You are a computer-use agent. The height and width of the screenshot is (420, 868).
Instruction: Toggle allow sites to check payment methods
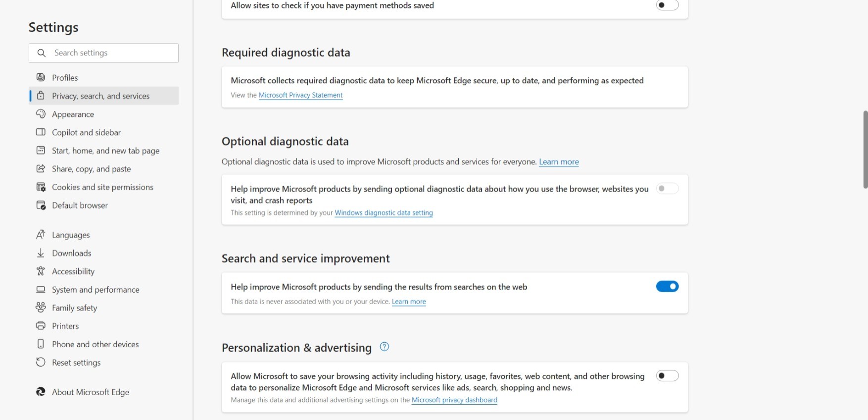point(667,5)
